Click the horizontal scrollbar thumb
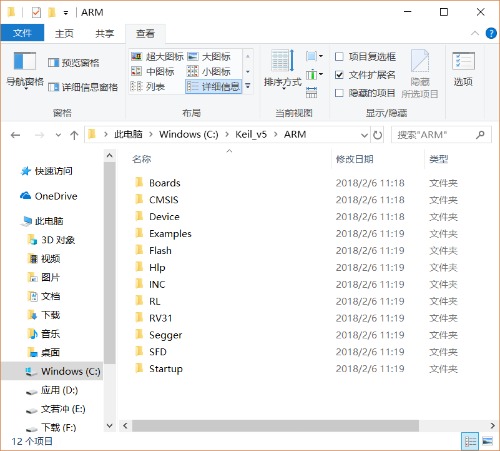 click(275, 426)
